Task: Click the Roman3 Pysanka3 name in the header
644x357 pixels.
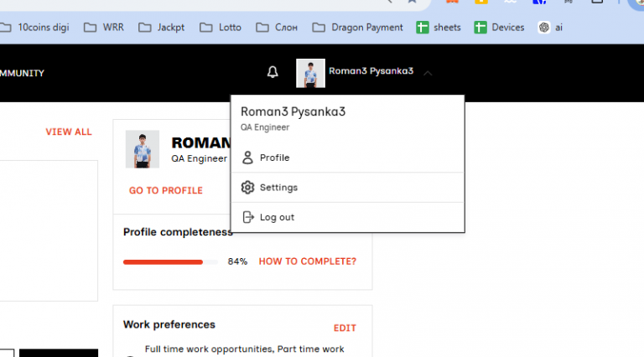Action: pyautogui.click(x=371, y=71)
